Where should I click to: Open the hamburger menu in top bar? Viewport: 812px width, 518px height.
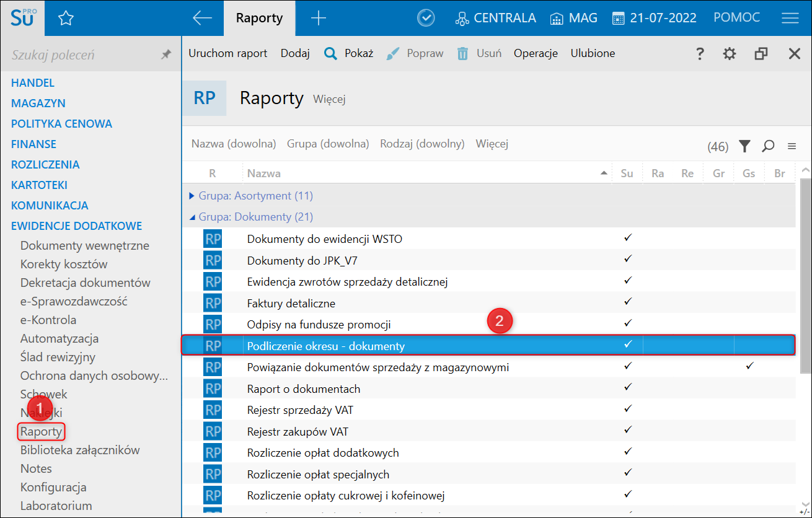tap(790, 19)
